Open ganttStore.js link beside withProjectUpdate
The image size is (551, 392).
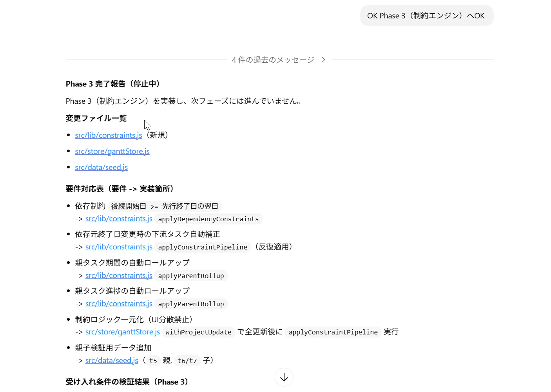(x=123, y=332)
